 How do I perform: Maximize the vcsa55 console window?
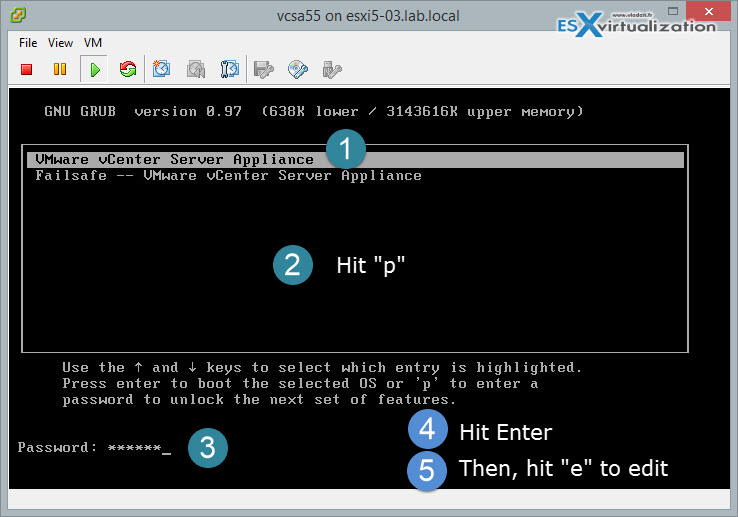click(673, 11)
